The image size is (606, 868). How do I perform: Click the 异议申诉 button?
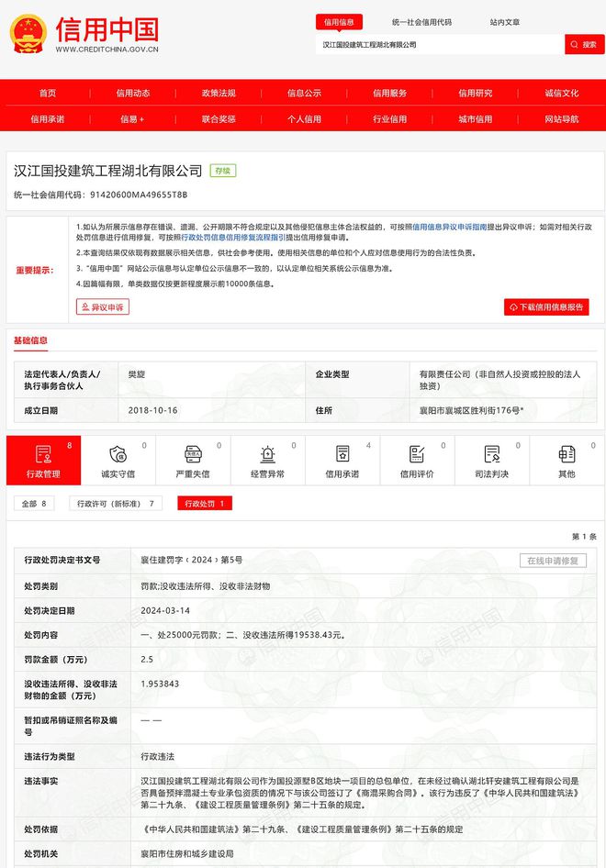(103, 306)
